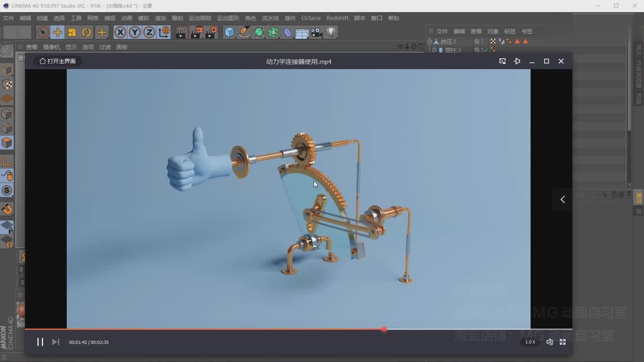Activate the Scale tool

pos(72,33)
